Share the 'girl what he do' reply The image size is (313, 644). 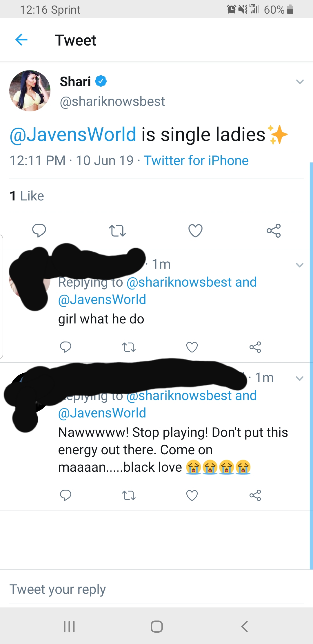tap(255, 347)
